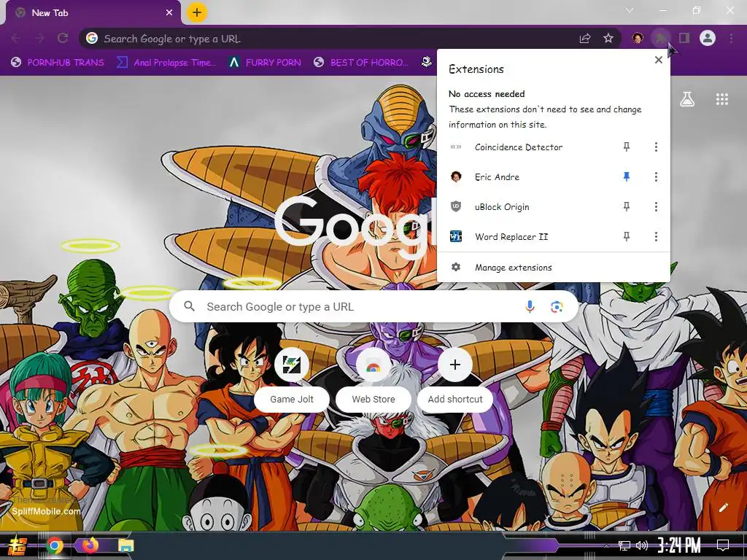Image resolution: width=747 pixels, height=560 pixels.
Task: Open more actions for uBlock Origin
Action: 656,206
